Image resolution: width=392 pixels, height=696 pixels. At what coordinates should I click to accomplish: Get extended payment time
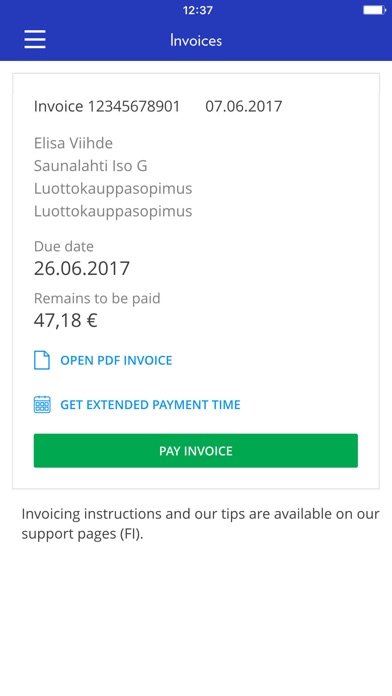(150, 404)
